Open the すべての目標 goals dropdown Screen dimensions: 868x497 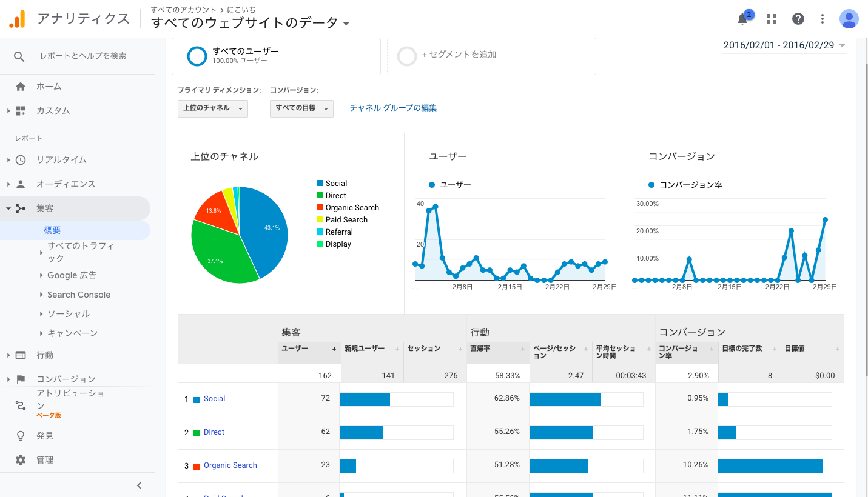[301, 108]
